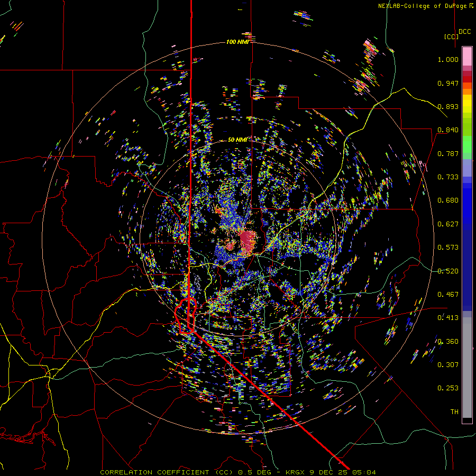Click the pink top segment of the color bar
Screen dimensions: 476x476
point(467,56)
